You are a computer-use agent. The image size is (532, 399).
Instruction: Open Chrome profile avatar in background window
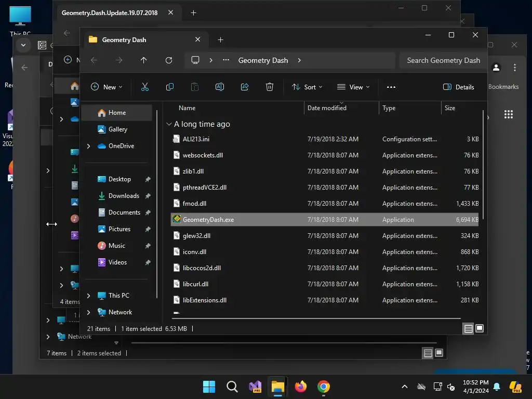[x=496, y=68]
